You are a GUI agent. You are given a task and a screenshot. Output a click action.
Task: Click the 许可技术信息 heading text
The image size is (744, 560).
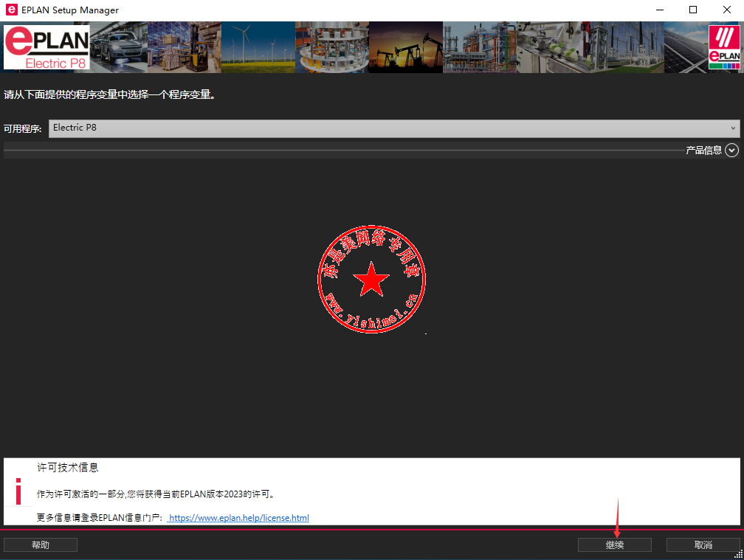click(68, 468)
